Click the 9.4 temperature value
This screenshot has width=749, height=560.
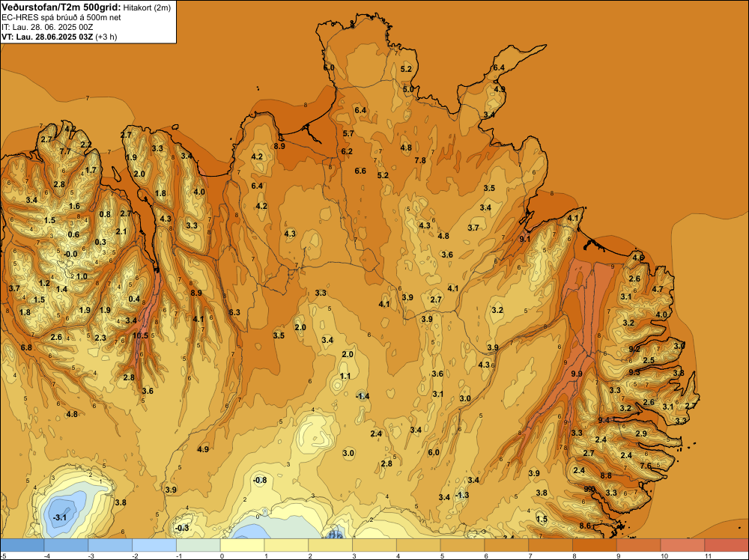pyautogui.click(x=604, y=421)
